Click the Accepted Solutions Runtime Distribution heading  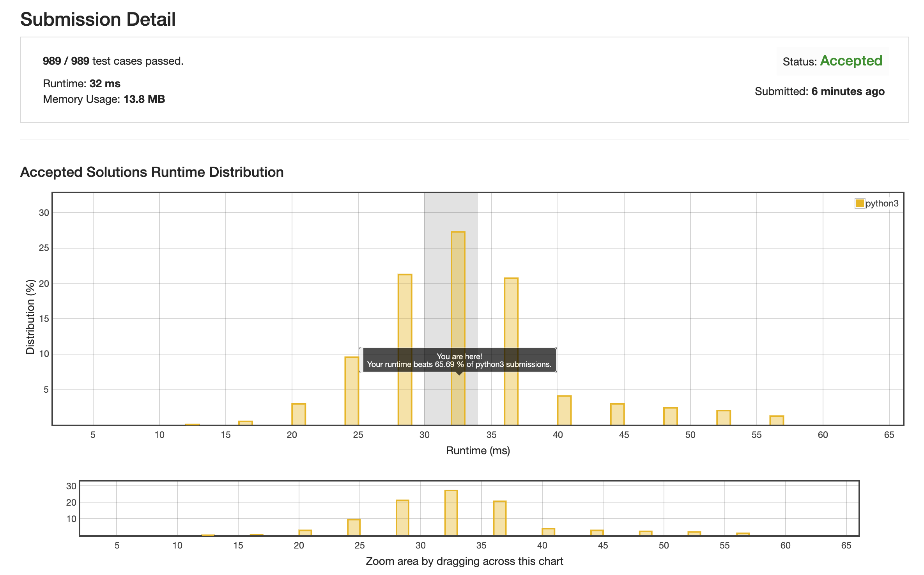pyautogui.click(x=152, y=172)
